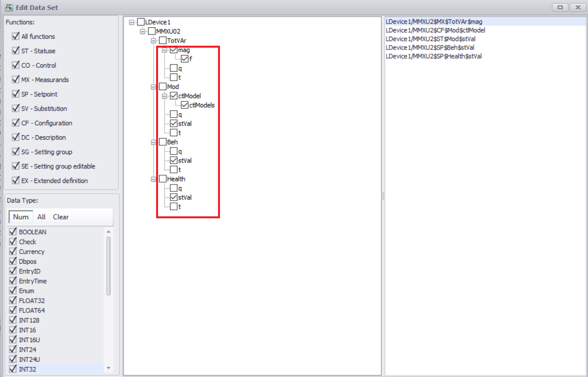Click the Edit Data Set title bar icon

click(x=8, y=7)
